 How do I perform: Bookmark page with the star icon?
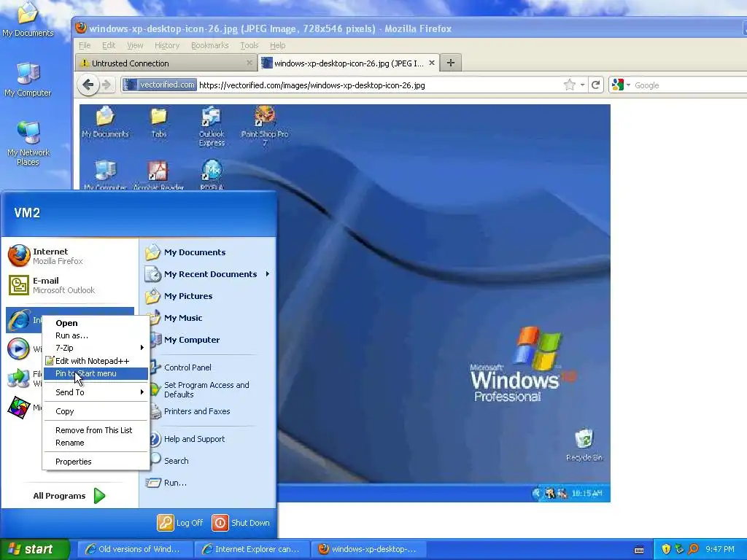569,85
